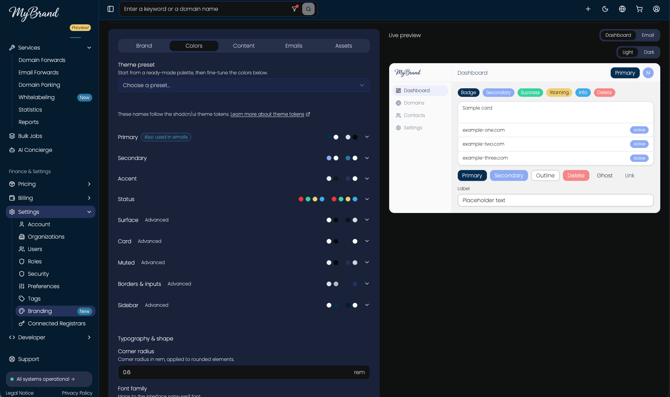Open the Content tab
Viewport: 670px width, 397px height.
pyautogui.click(x=244, y=46)
